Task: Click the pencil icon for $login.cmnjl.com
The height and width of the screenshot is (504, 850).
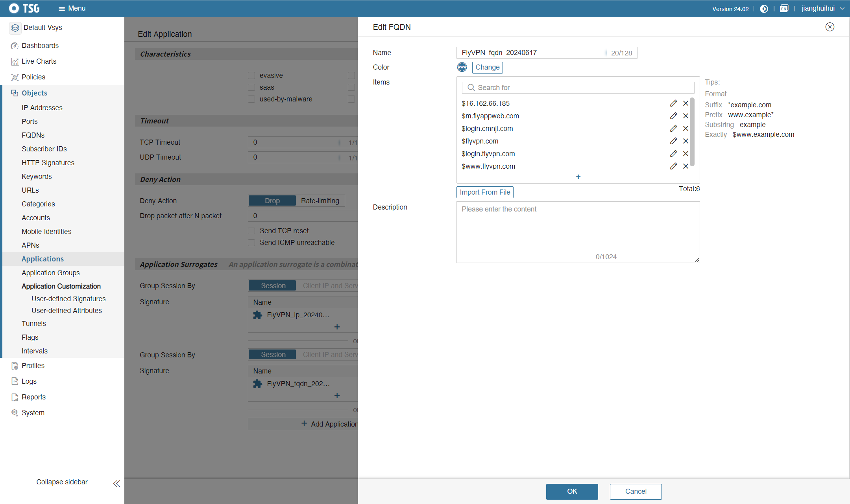Action: click(x=673, y=129)
